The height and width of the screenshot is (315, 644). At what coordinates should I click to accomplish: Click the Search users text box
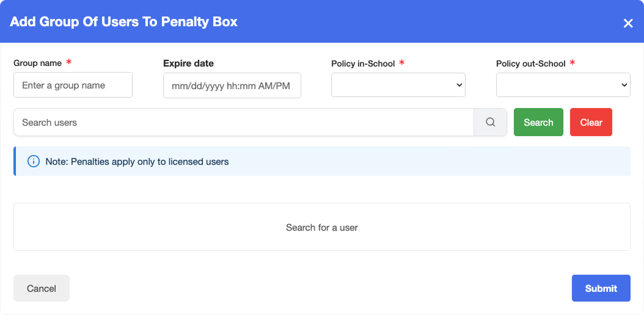pos(244,122)
